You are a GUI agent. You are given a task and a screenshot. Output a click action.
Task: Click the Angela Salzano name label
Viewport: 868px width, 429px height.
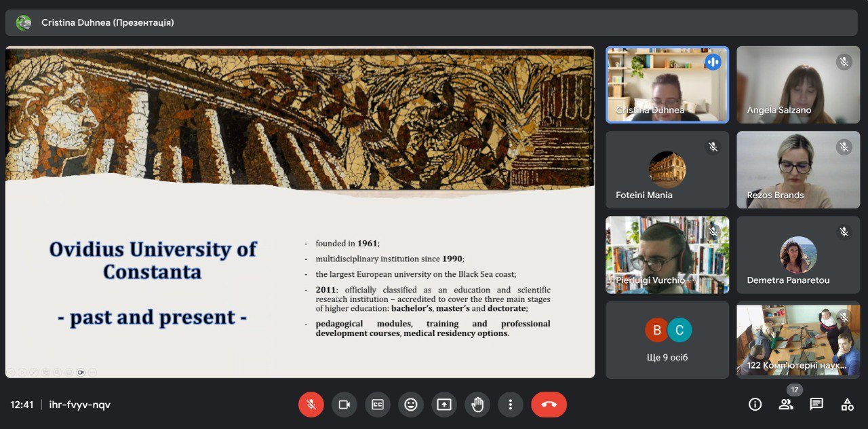[x=778, y=110]
